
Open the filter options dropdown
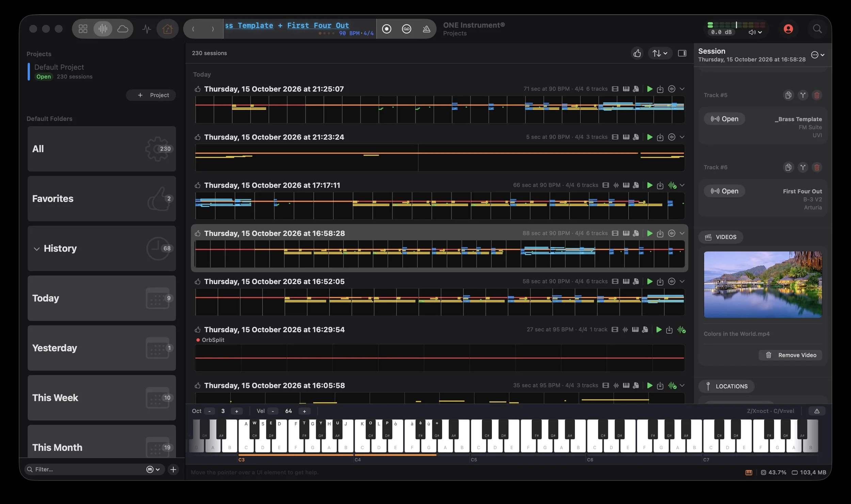click(x=153, y=470)
